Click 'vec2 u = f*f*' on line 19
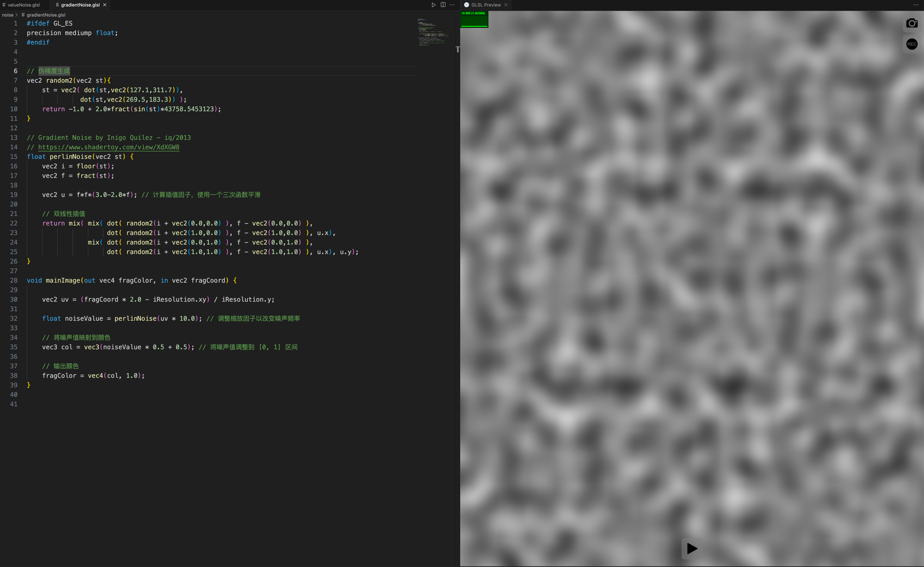Image resolution: width=924 pixels, height=567 pixels. click(67, 194)
